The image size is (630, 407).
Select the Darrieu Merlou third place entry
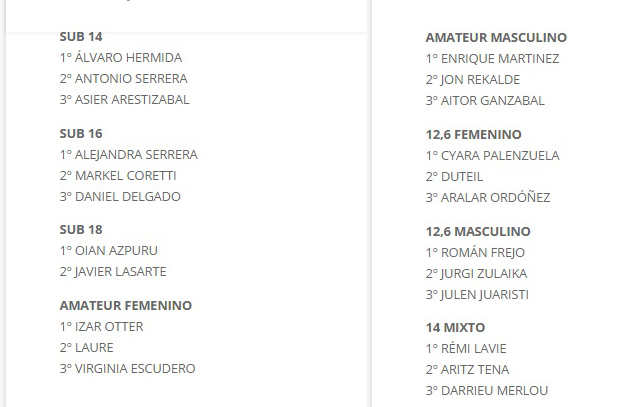(487, 391)
